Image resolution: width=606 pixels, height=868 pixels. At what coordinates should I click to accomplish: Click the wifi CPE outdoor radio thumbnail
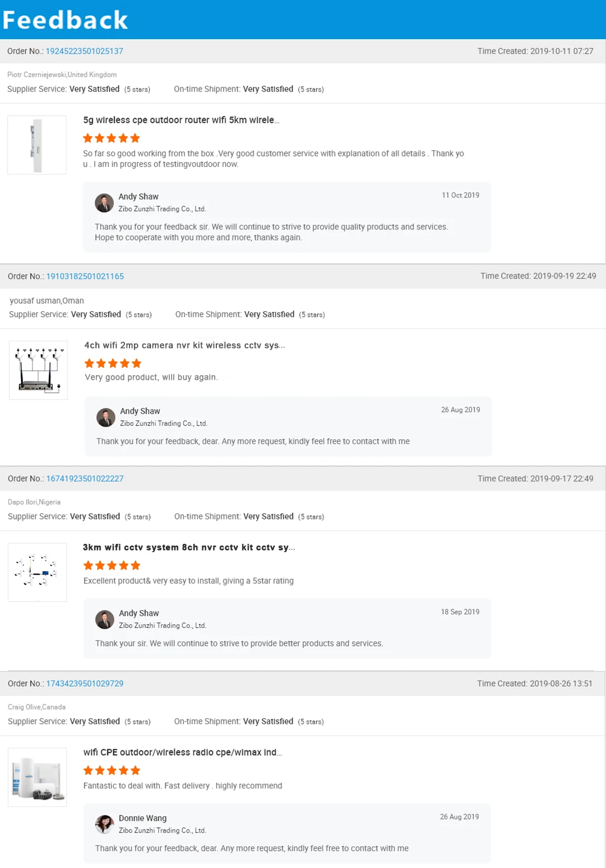(x=37, y=777)
